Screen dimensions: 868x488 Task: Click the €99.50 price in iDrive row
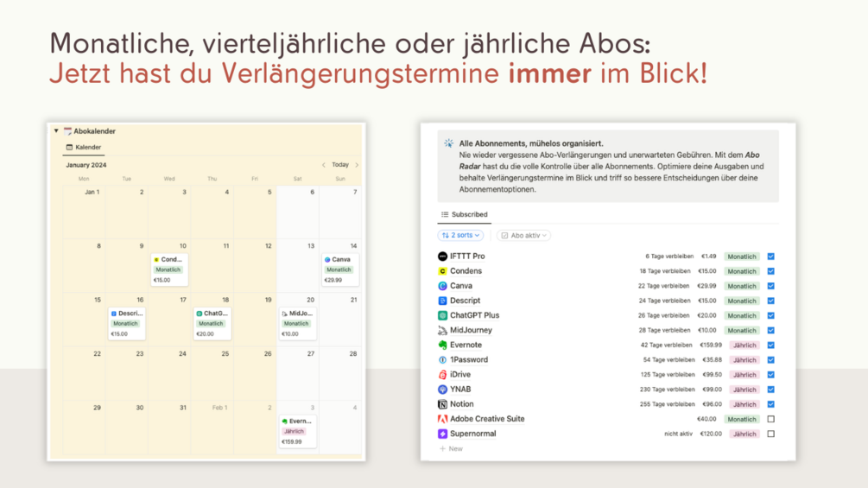713,375
